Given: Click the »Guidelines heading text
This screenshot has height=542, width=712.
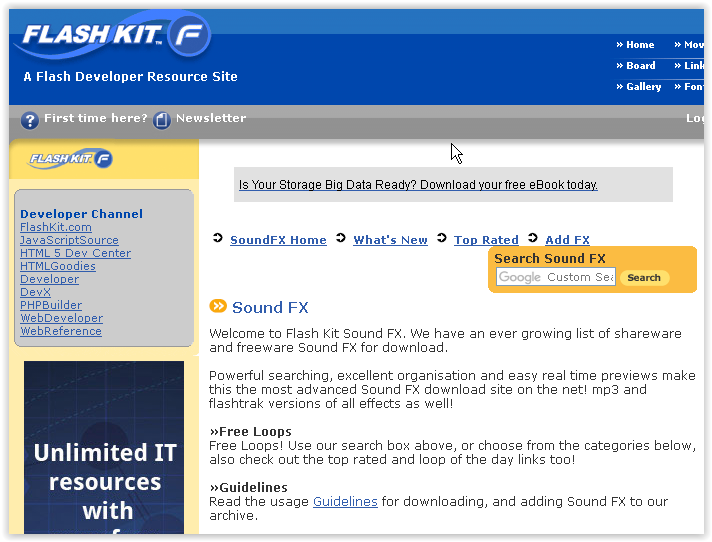Looking at the screenshot, I should click(x=248, y=488).
